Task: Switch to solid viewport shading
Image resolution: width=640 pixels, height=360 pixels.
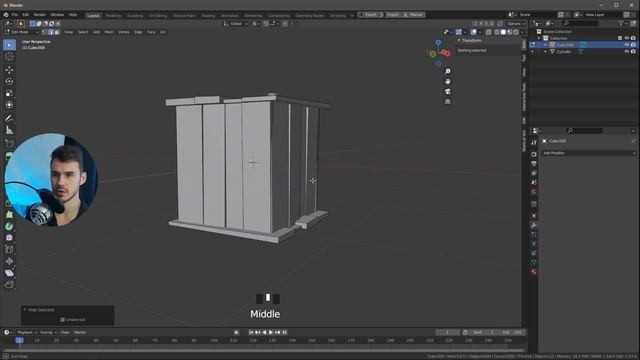Action: click(503, 32)
